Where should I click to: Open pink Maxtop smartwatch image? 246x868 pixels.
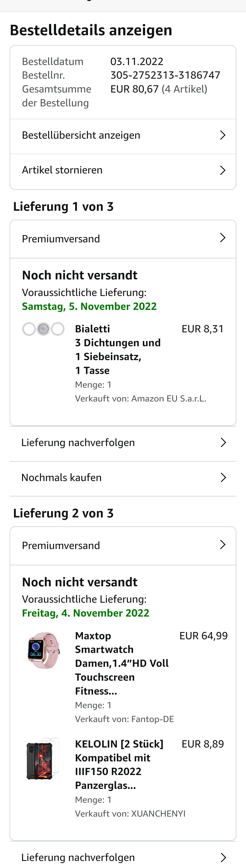tap(44, 650)
